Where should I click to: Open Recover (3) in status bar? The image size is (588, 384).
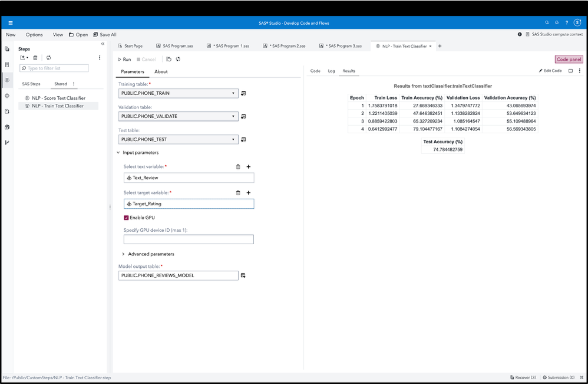[523, 378]
